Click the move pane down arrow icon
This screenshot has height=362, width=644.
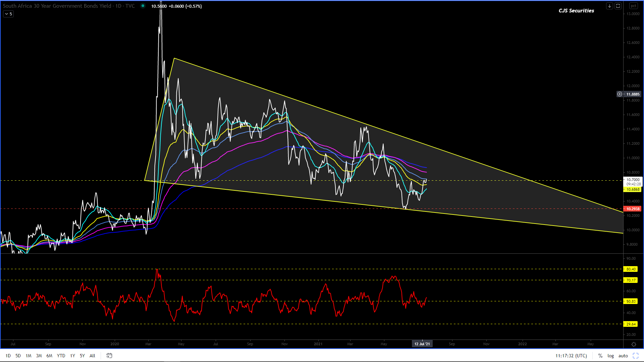pyautogui.click(x=609, y=6)
